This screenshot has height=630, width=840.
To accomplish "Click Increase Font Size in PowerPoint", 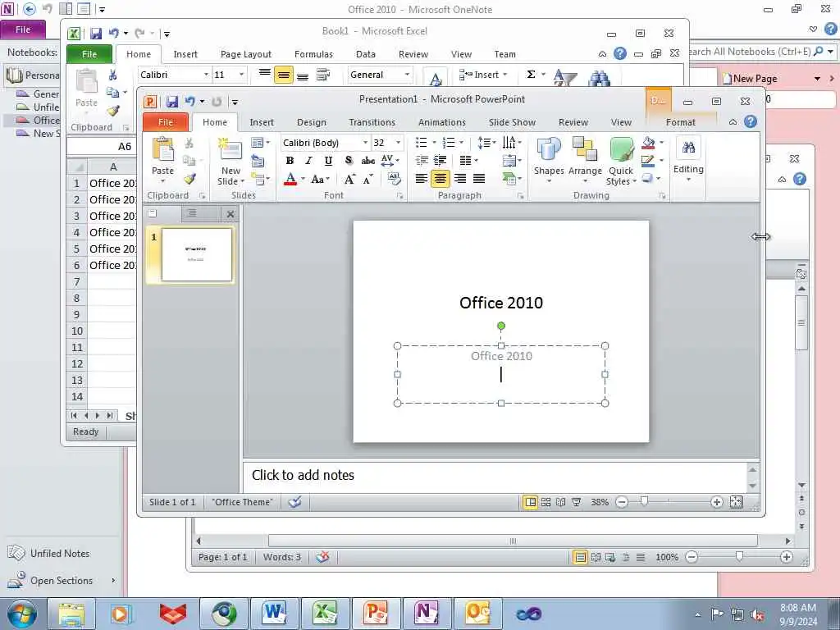I will (349, 179).
